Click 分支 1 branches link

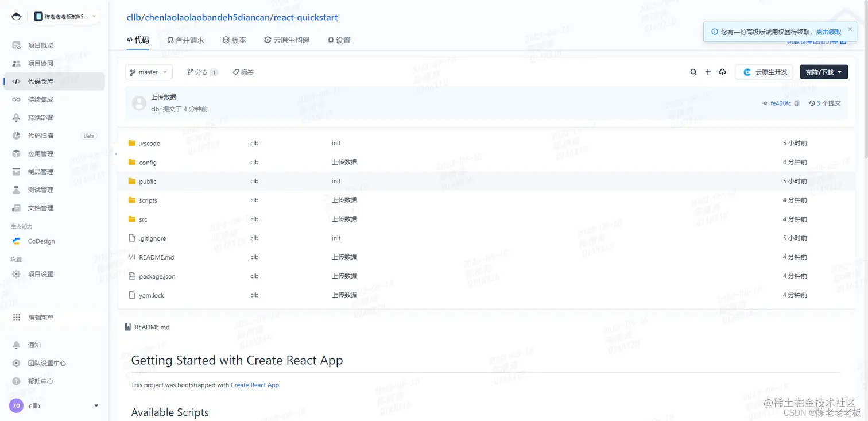coord(203,72)
